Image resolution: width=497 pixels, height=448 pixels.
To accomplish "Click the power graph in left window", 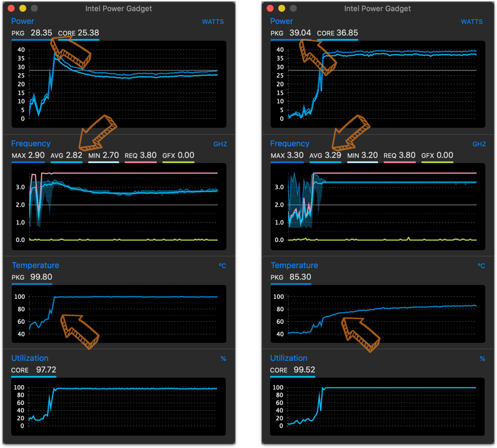I will coord(119,84).
